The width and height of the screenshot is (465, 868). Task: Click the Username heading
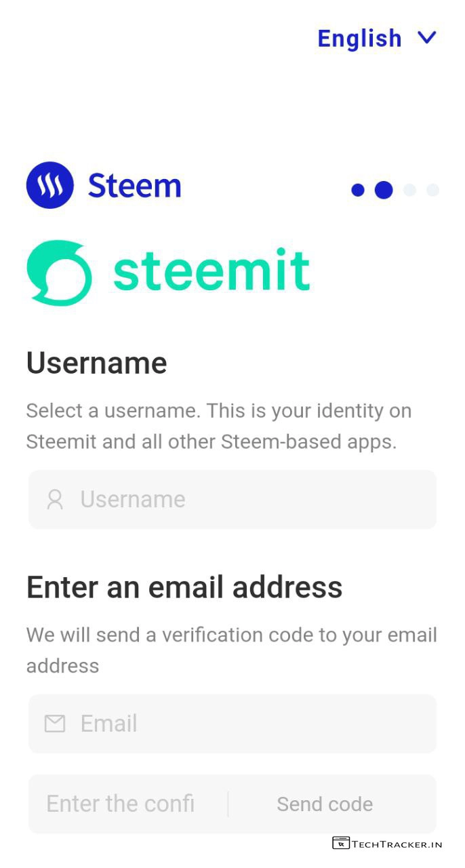[x=96, y=363]
